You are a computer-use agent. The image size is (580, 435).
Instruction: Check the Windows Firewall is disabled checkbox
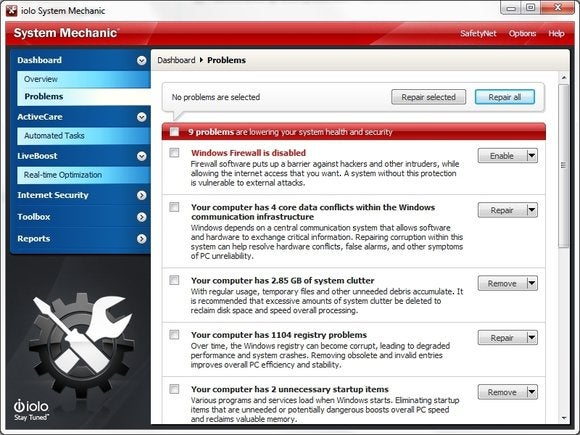[174, 153]
